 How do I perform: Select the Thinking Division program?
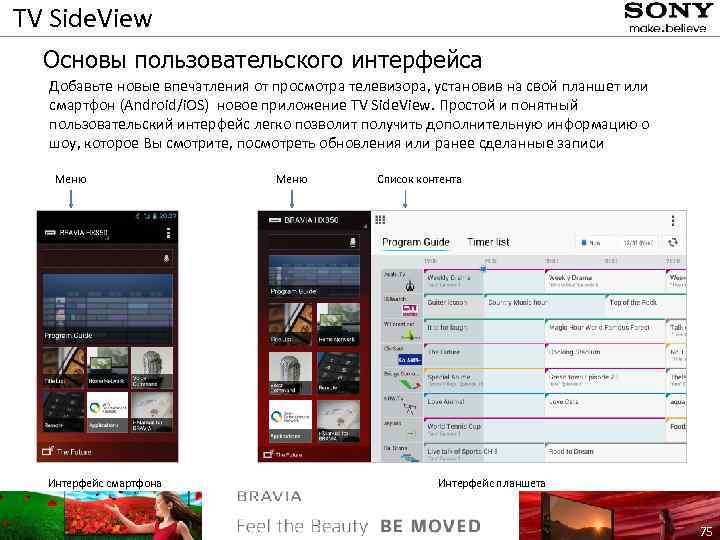(x=605, y=355)
